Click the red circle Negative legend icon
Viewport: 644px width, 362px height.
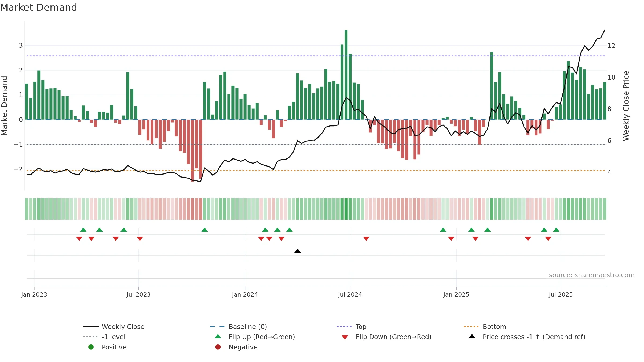pyautogui.click(x=218, y=347)
